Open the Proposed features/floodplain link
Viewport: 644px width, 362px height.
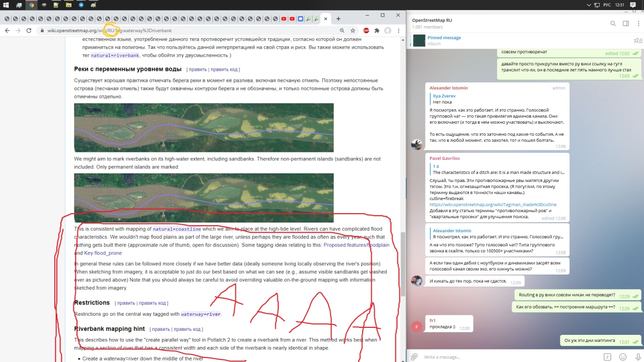[356, 245]
